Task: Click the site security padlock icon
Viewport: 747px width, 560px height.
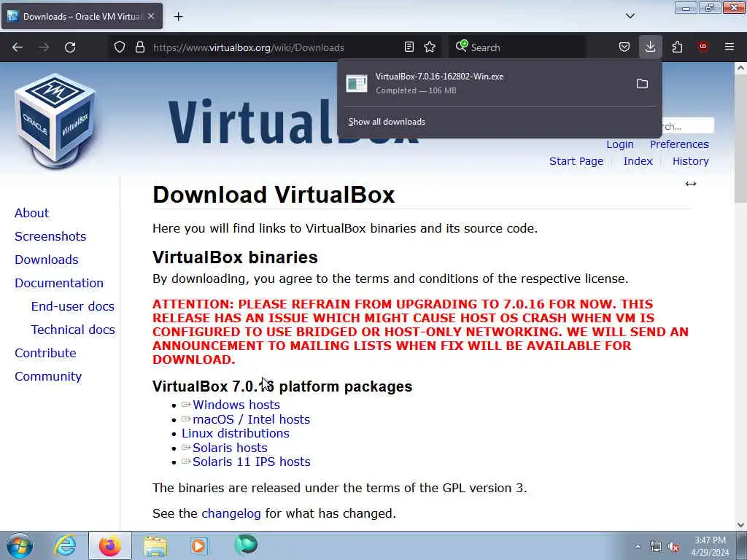Action: 139,47
